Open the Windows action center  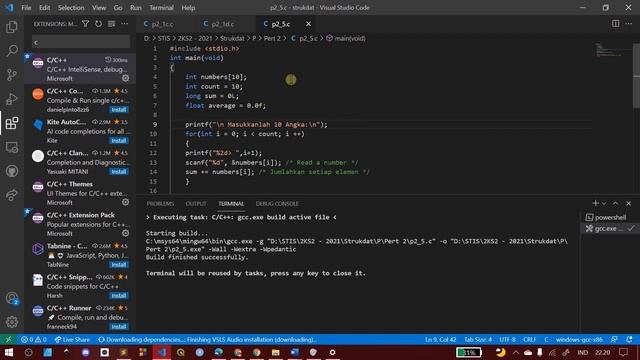point(623,352)
